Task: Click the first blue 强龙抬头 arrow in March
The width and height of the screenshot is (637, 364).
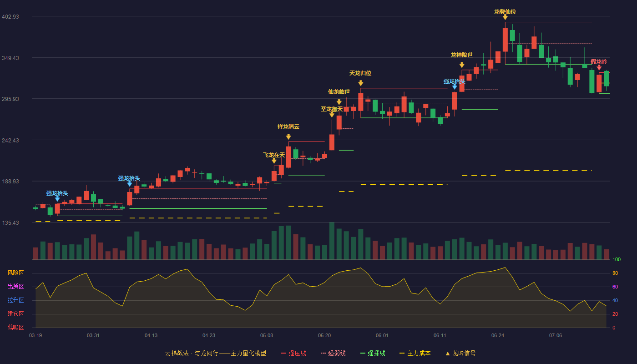Action: coord(57,198)
